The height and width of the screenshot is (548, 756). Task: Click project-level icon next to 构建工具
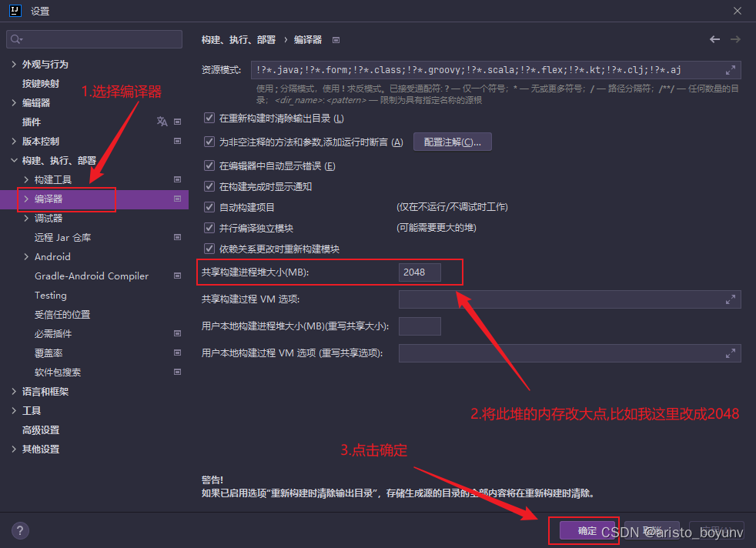(177, 180)
